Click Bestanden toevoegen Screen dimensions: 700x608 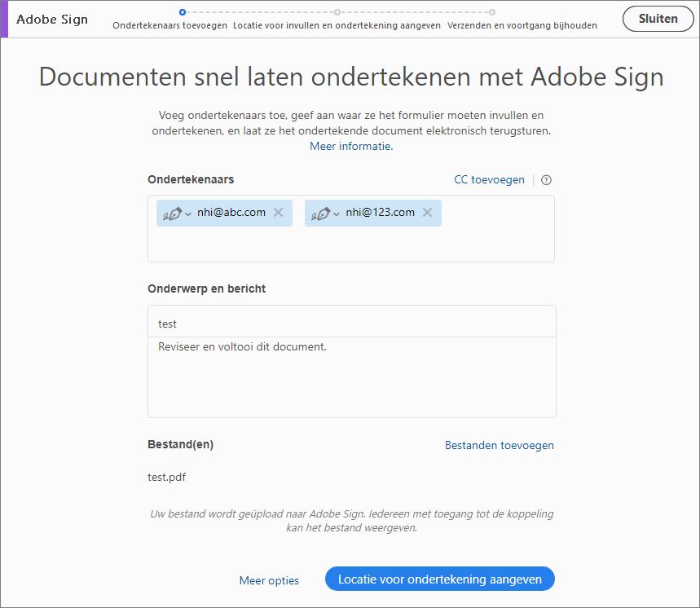click(500, 445)
